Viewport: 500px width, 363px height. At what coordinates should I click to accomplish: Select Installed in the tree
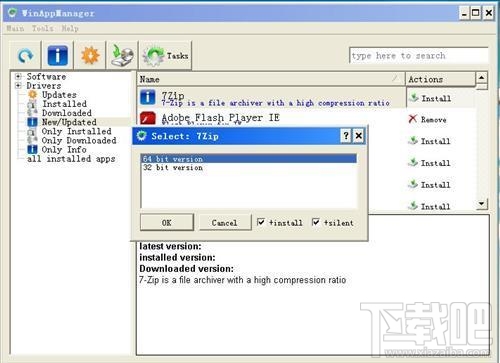tap(64, 104)
